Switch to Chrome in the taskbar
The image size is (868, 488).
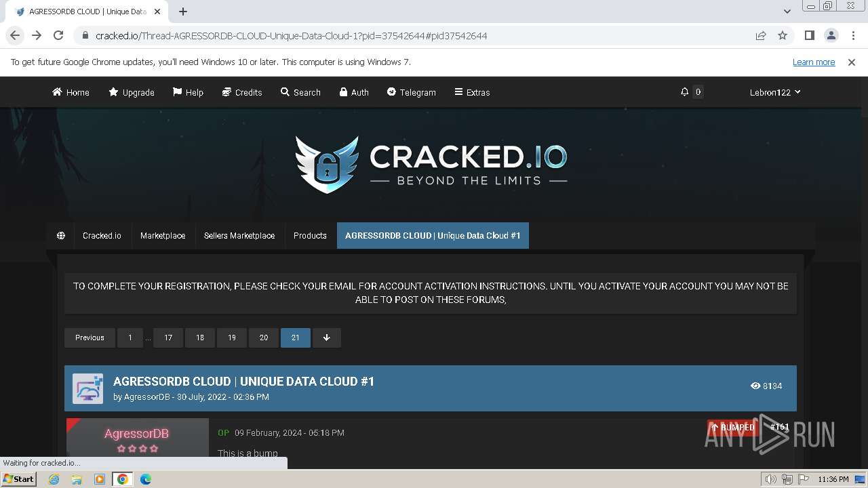pyautogui.click(x=123, y=479)
